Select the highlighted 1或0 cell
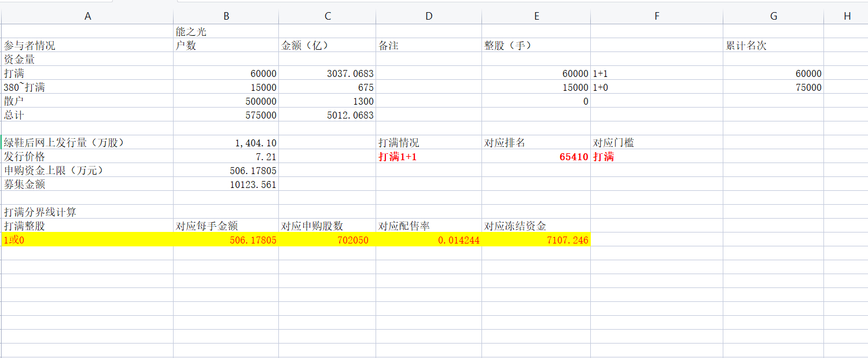The width and height of the screenshot is (868, 358). click(x=87, y=240)
